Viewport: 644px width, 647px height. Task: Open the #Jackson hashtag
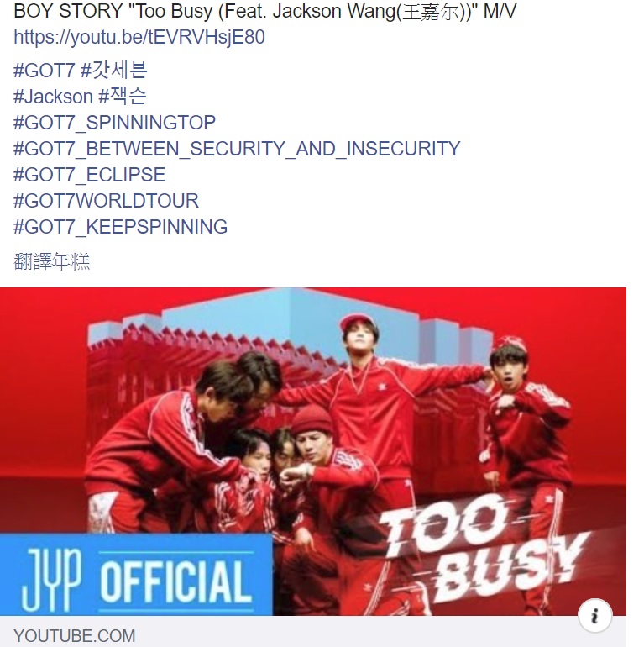click(x=53, y=97)
